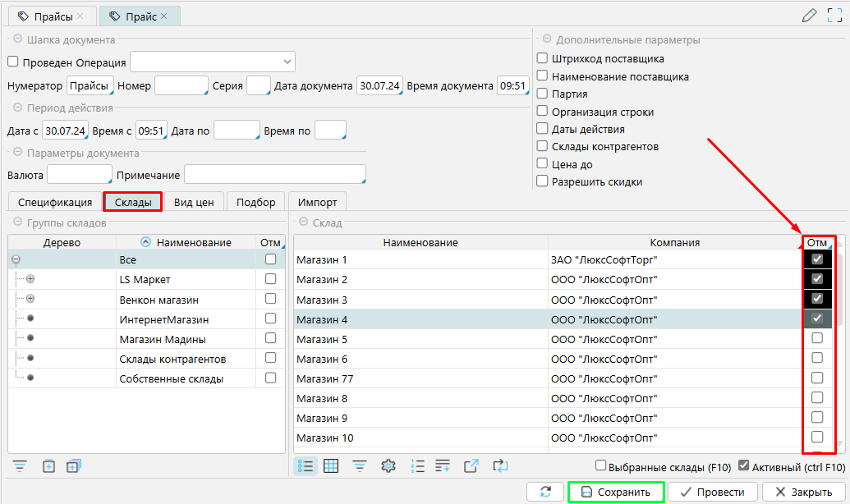
Task: Click the Примечание input field
Action: (274, 175)
